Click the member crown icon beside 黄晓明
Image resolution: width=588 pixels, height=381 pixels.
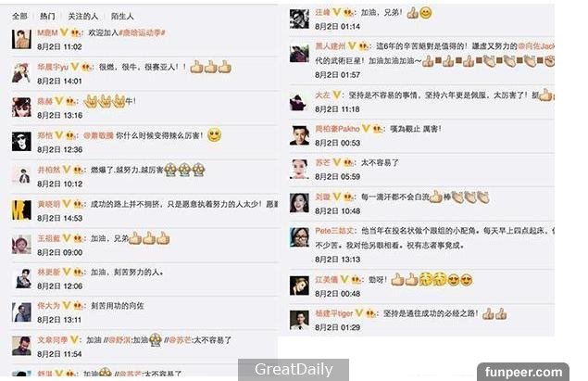click(78, 204)
